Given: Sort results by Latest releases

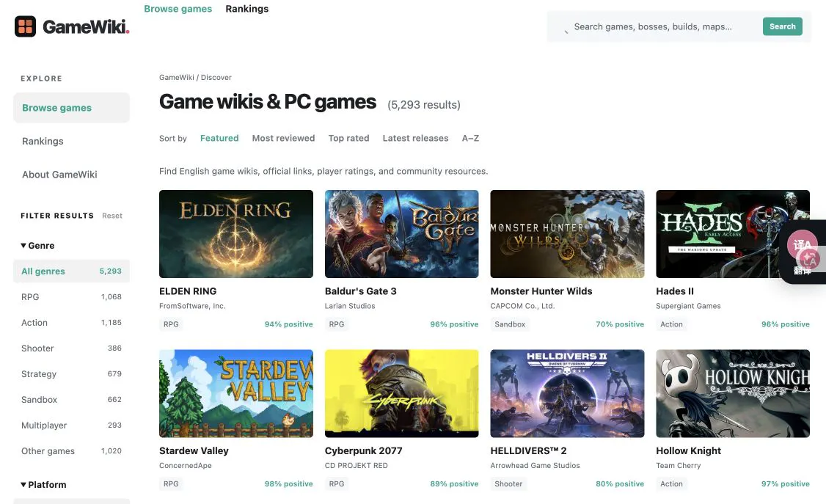Looking at the screenshot, I should pos(416,138).
